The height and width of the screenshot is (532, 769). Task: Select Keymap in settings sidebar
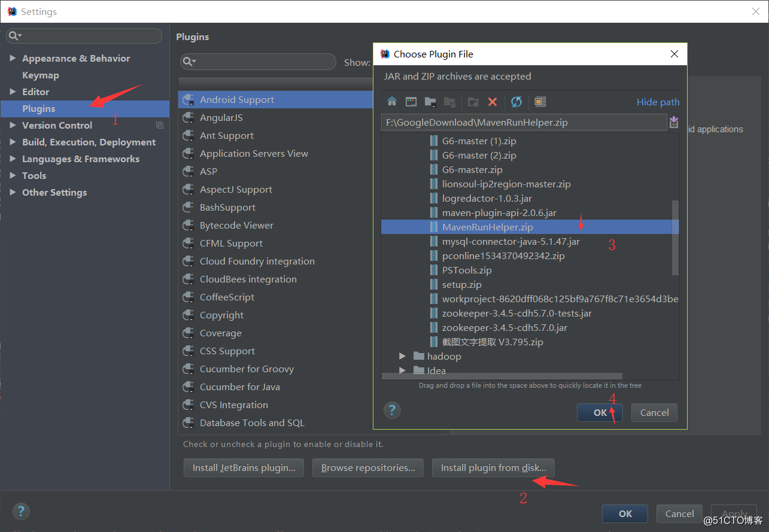[41, 75]
